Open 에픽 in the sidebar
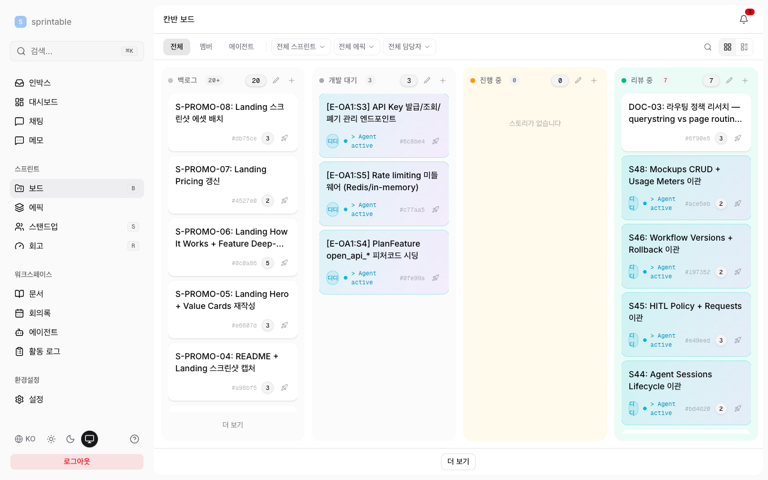Viewport: 768px width, 480px height. [77, 207]
